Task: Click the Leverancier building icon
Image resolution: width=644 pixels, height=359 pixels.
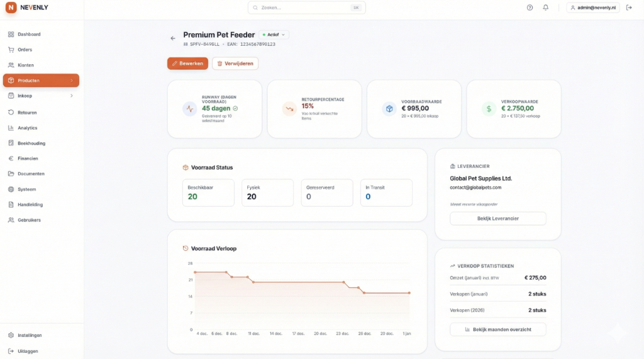Action: click(x=453, y=167)
